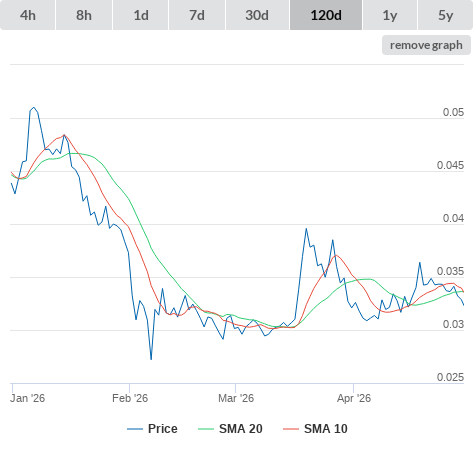Select the 7d time range tab
474x455 pixels.
(x=197, y=15)
